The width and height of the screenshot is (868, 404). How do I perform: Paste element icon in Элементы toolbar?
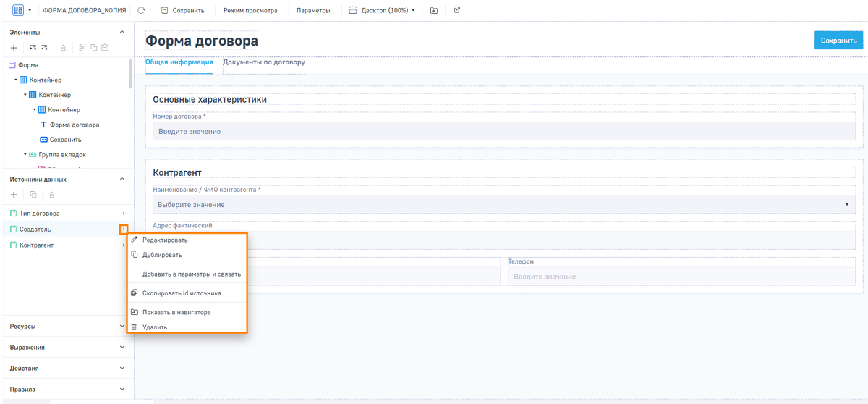tap(105, 48)
